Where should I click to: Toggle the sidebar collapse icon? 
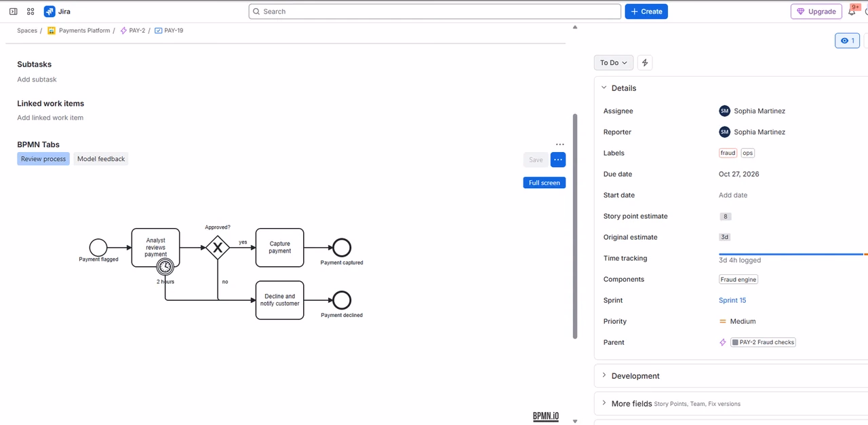click(13, 12)
